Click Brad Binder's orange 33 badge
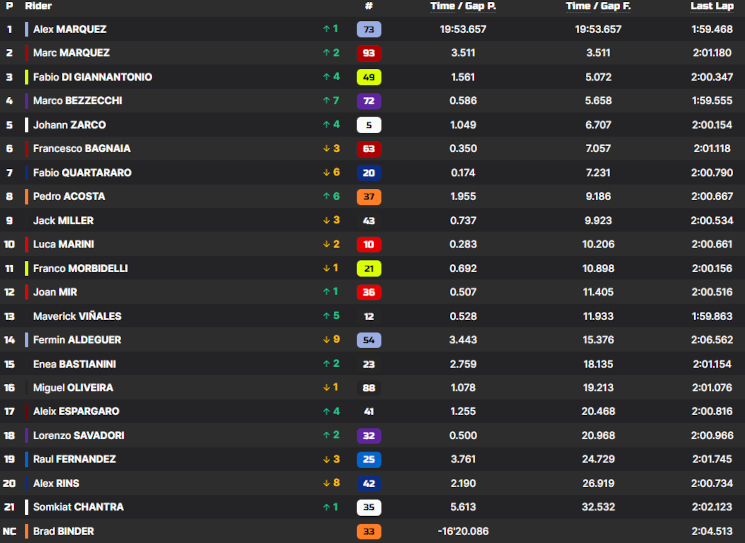The width and height of the screenshot is (745, 543). pos(369,531)
